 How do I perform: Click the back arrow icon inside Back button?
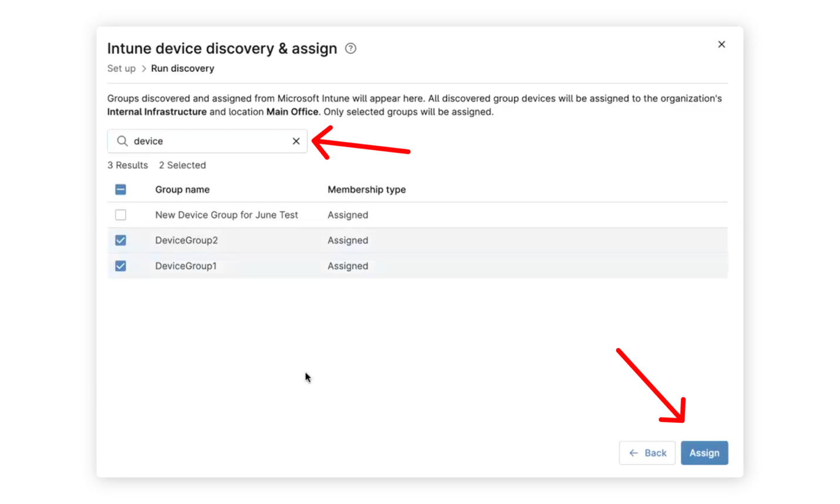(x=633, y=453)
